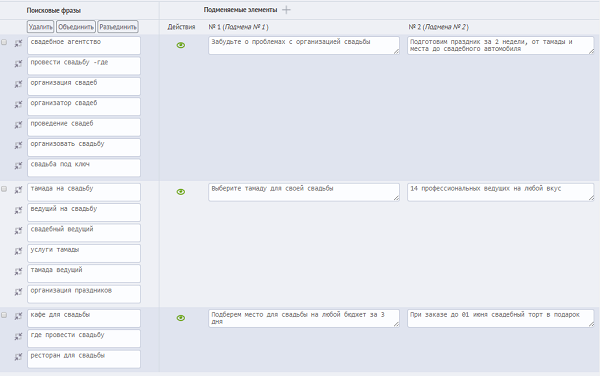Click the 'При заказе до 01 июня' text area
This screenshot has width=600, height=376.
(x=501, y=318)
